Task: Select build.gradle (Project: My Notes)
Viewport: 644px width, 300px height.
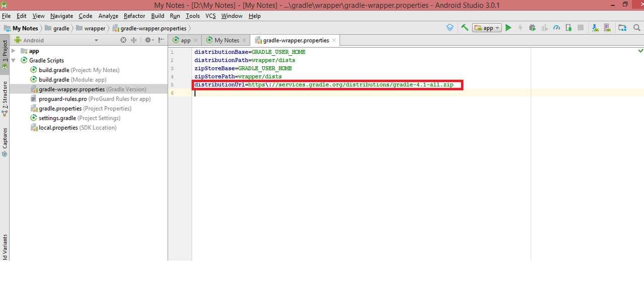Action: (75, 70)
